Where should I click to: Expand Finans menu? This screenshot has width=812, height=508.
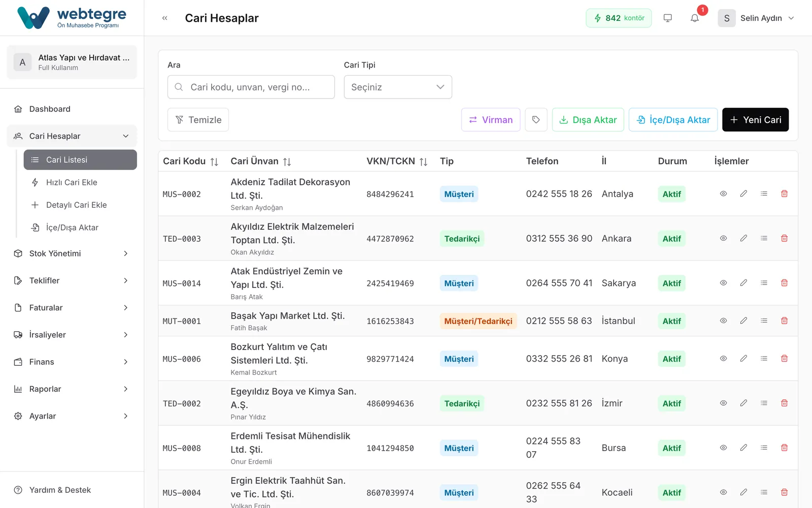[72, 362]
